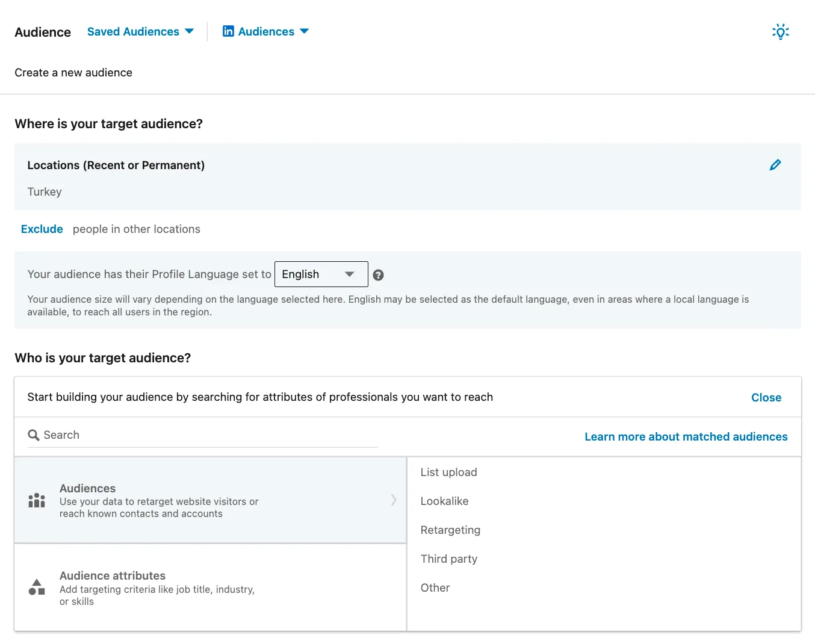Click the LinkedIn logo beside Audiences

tap(228, 31)
